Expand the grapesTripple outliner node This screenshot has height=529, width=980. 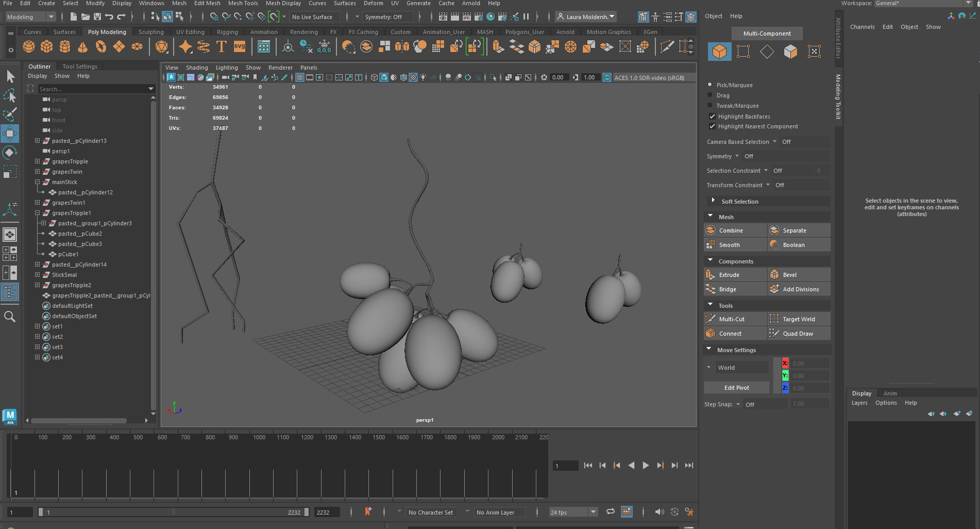[37, 161]
